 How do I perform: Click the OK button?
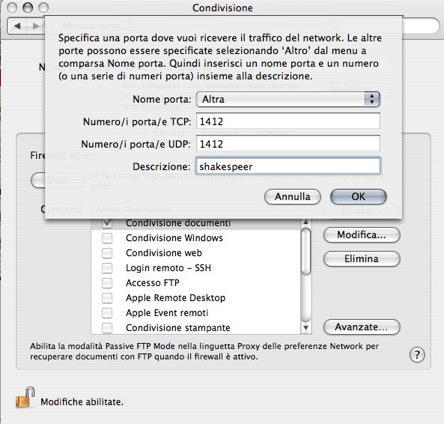pos(358,197)
